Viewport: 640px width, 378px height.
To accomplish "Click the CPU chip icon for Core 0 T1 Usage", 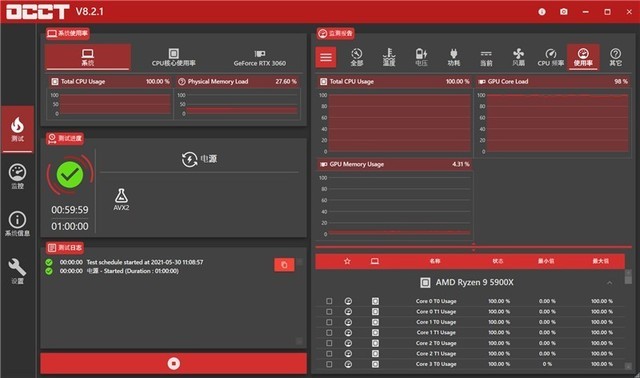I will (x=375, y=311).
